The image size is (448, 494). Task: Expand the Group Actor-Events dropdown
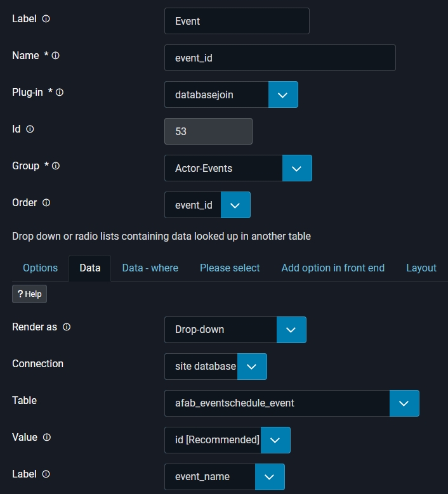pyautogui.click(x=297, y=168)
